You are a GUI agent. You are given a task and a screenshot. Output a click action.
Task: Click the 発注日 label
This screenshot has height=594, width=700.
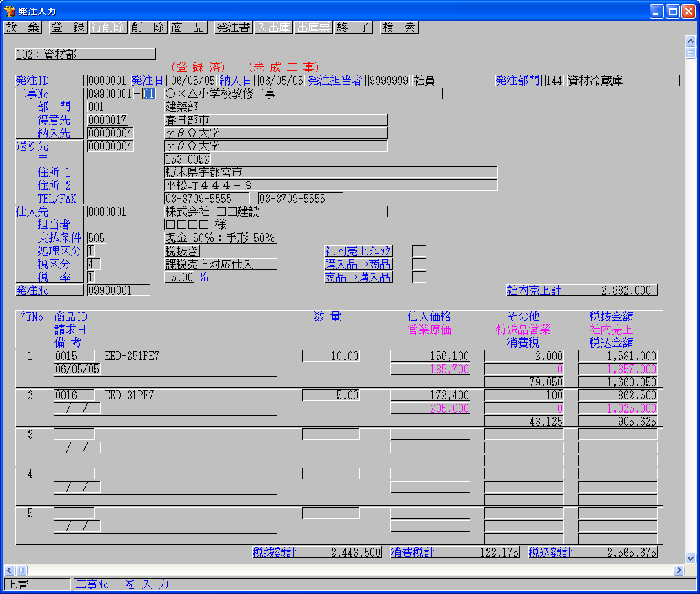149,81
